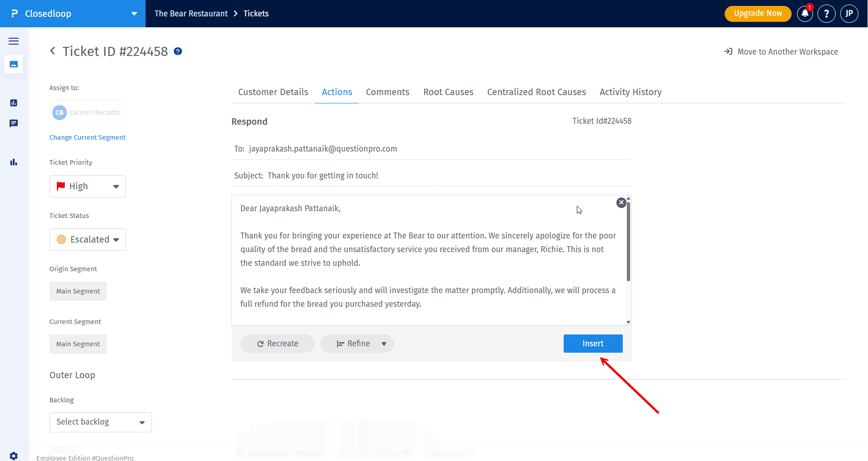Open the Select backlog dropdown
Image resolution: width=868 pixels, height=461 pixels.
pyautogui.click(x=101, y=422)
